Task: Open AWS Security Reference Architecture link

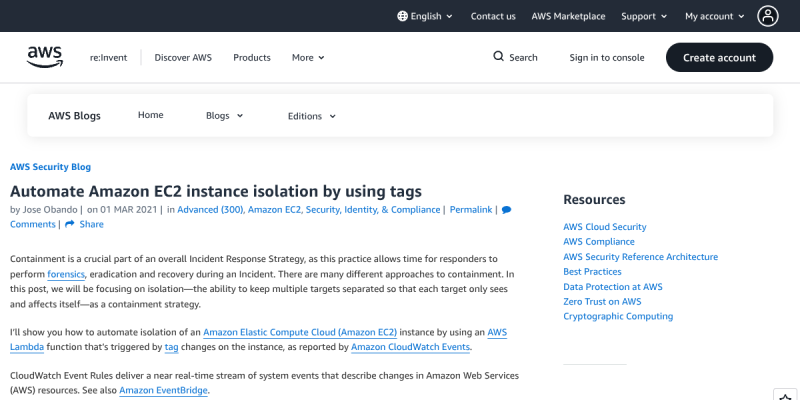Action: (x=640, y=257)
